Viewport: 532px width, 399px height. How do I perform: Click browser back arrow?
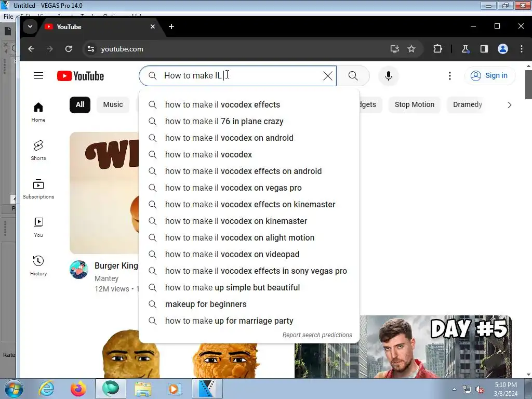click(x=31, y=49)
